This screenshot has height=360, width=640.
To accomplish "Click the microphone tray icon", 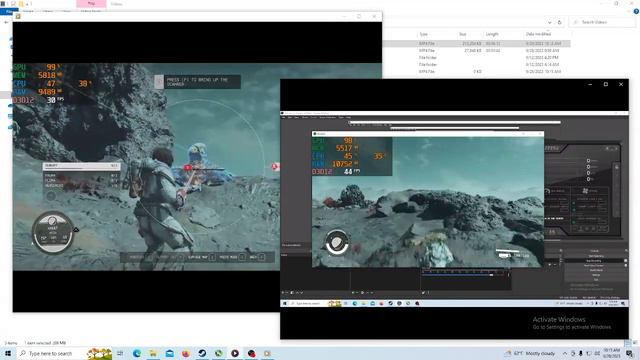I will [580, 353].
